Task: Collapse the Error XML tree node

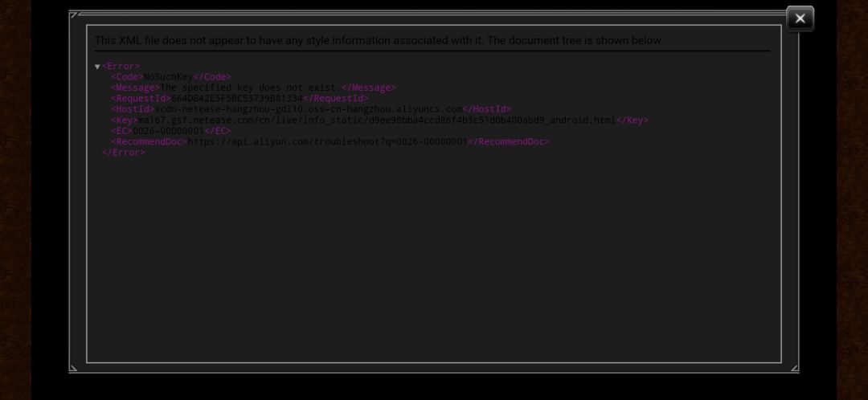Action: (x=97, y=67)
